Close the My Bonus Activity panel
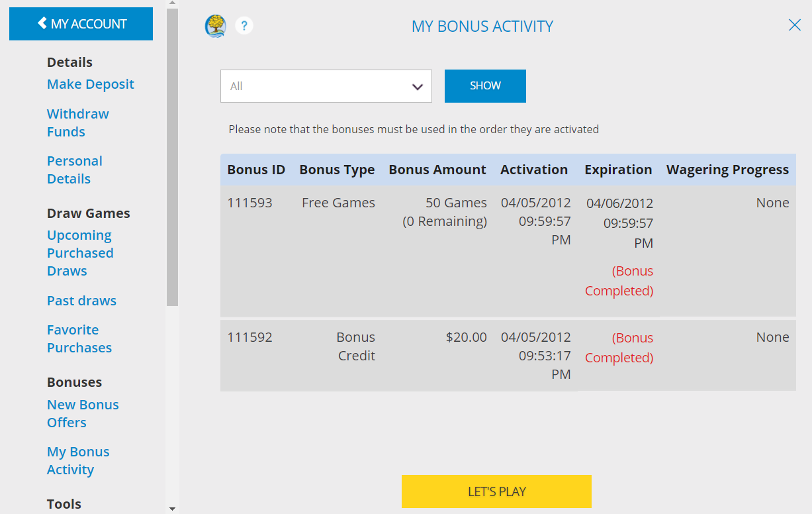The height and width of the screenshot is (514, 812). (x=794, y=25)
